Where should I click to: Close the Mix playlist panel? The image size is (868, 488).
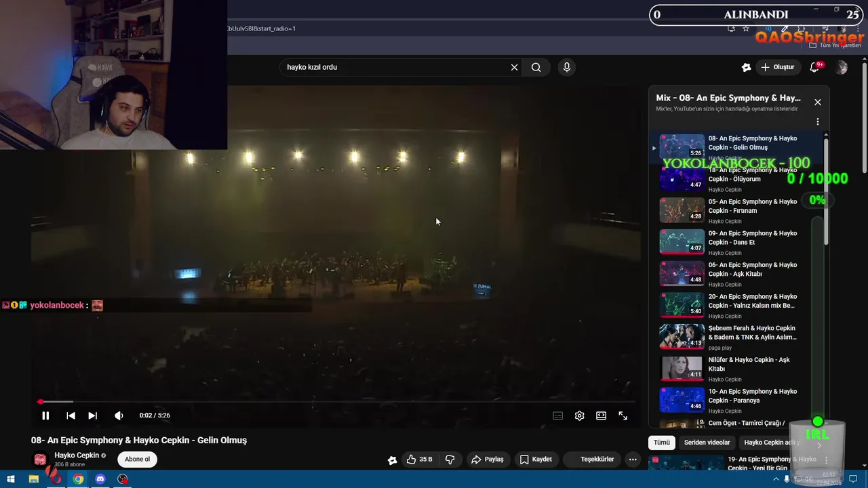[817, 102]
